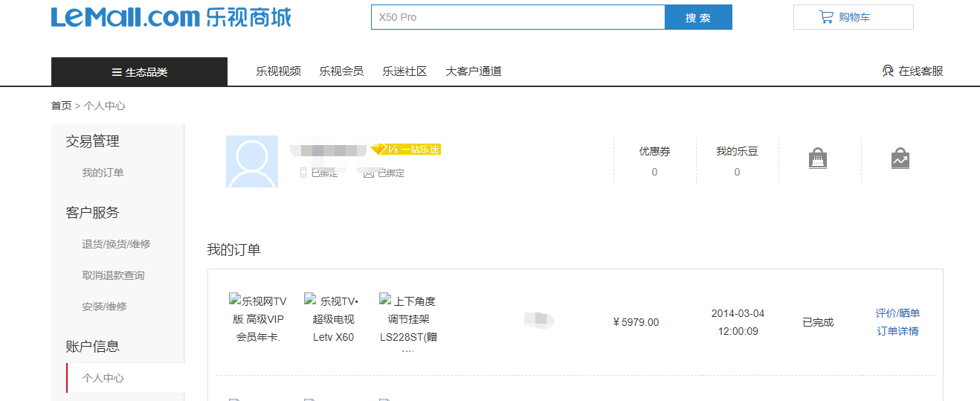This screenshot has width=980, height=401.
Task: Click the 交易管理 sidebar heading
Action: click(x=92, y=141)
